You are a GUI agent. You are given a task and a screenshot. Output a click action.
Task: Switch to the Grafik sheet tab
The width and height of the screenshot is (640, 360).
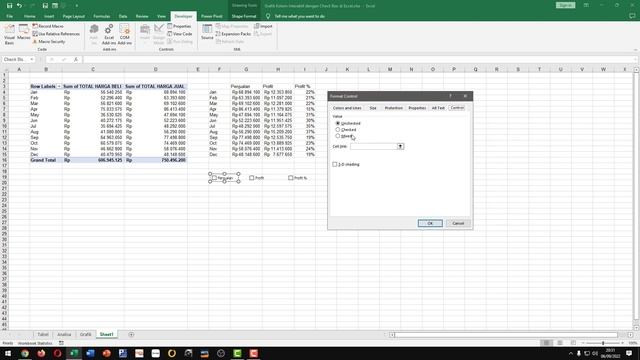(85, 335)
